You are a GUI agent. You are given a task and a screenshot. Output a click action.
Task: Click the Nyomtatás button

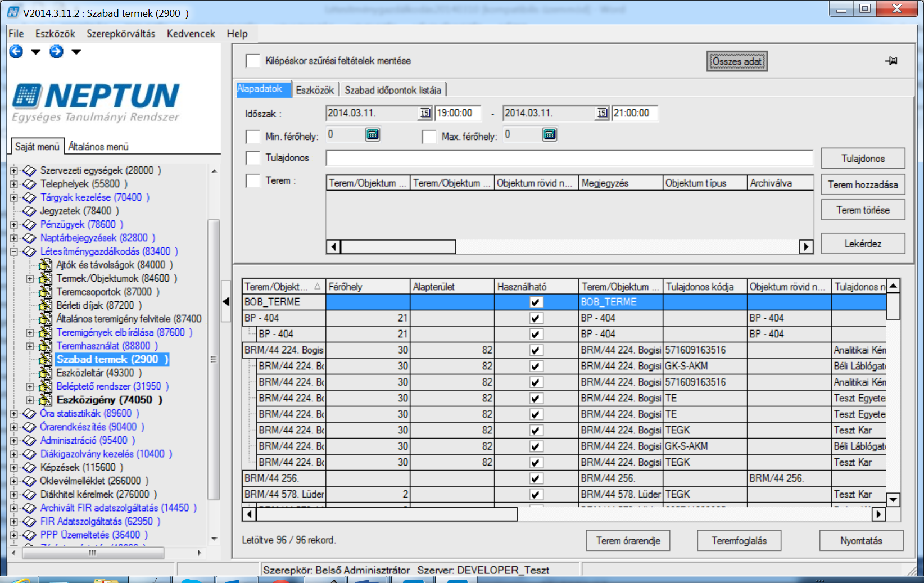coord(861,540)
